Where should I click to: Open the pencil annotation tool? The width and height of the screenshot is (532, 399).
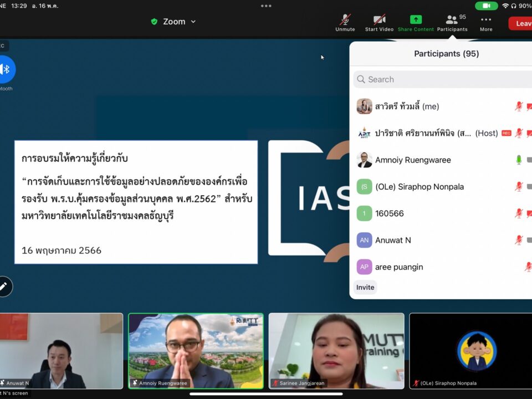(x=4, y=287)
